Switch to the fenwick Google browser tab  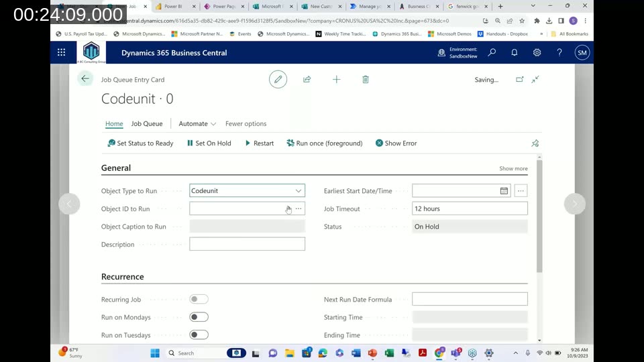468,6
